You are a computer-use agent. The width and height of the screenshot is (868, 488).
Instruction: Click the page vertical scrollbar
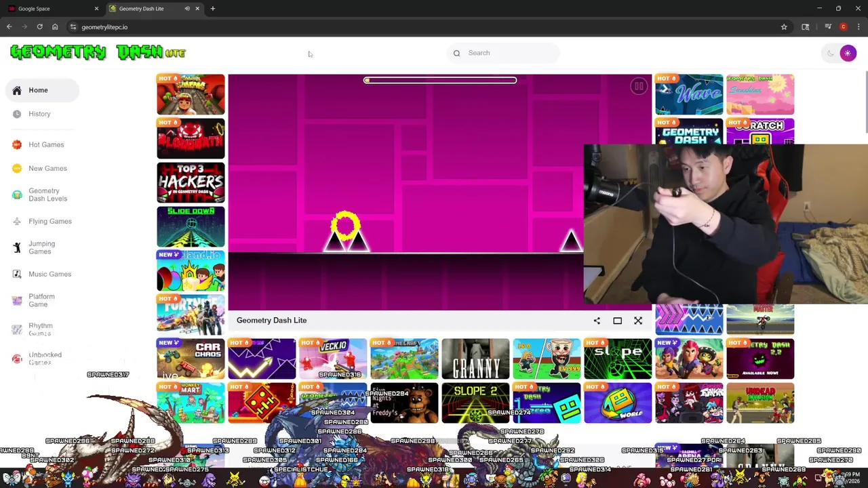(865, 102)
